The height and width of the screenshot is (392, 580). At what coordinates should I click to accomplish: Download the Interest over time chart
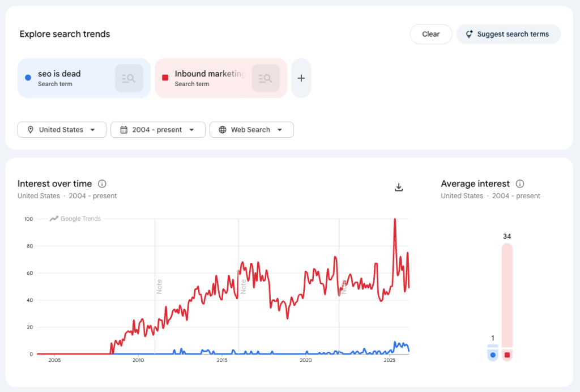399,188
